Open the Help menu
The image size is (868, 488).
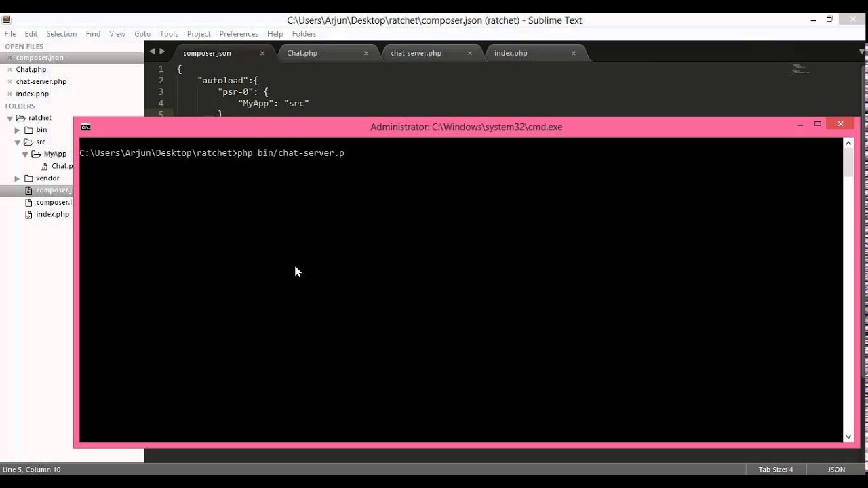tap(275, 34)
